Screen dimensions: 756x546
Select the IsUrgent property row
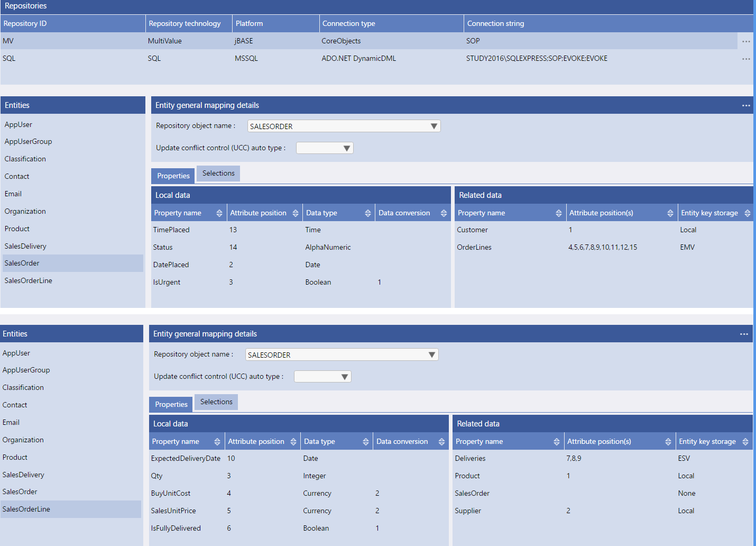[x=301, y=282]
